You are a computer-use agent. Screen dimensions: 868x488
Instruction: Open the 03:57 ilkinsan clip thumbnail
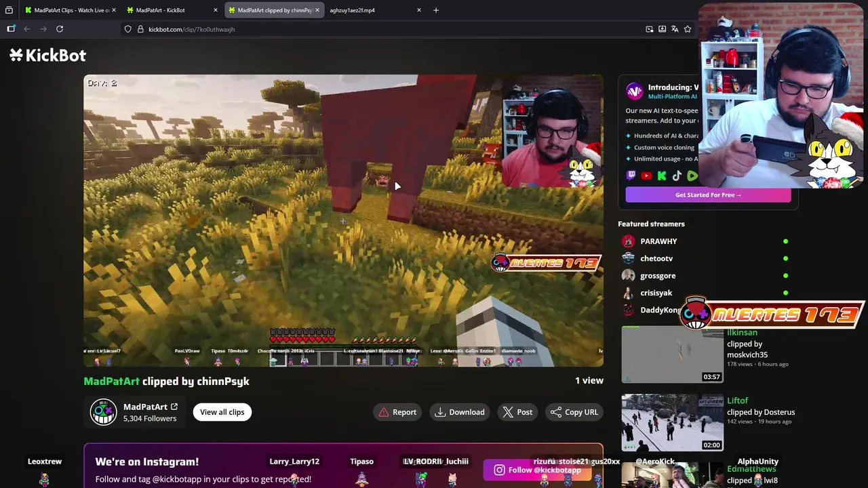(673, 354)
